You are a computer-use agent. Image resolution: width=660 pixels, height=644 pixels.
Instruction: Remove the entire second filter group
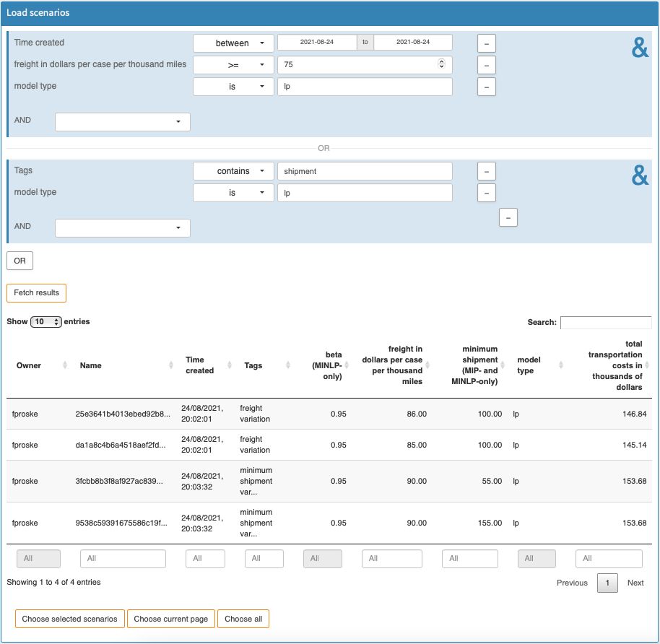pos(508,217)
